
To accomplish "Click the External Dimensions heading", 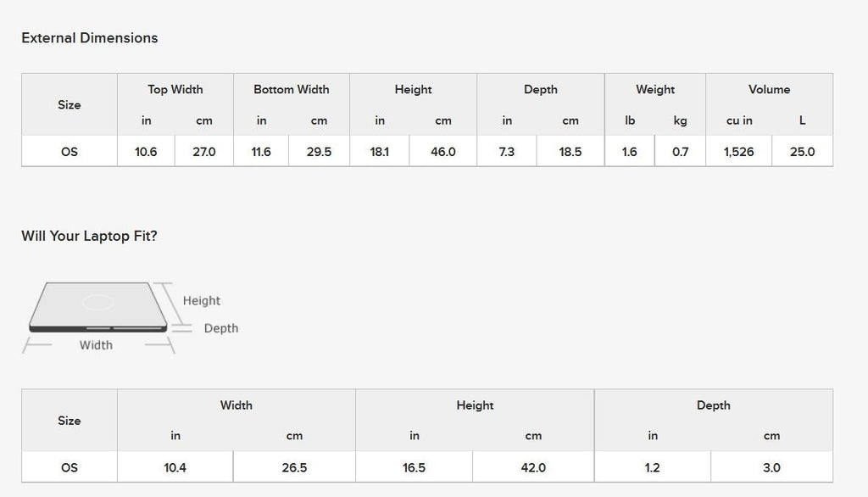I will click(90, 37).
